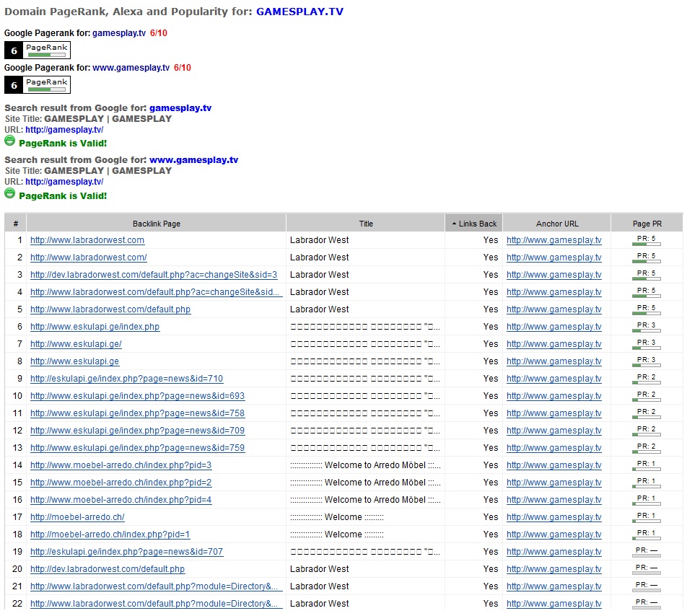This screenshot has height=616, width=687.
Task: Open URL http://gamesplay.tv/ under second search result
Action: point(64,182)
